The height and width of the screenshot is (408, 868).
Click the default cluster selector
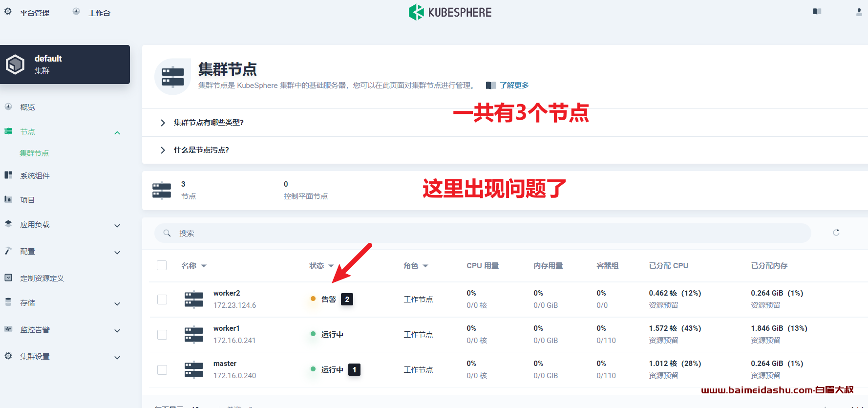[65, 64]
